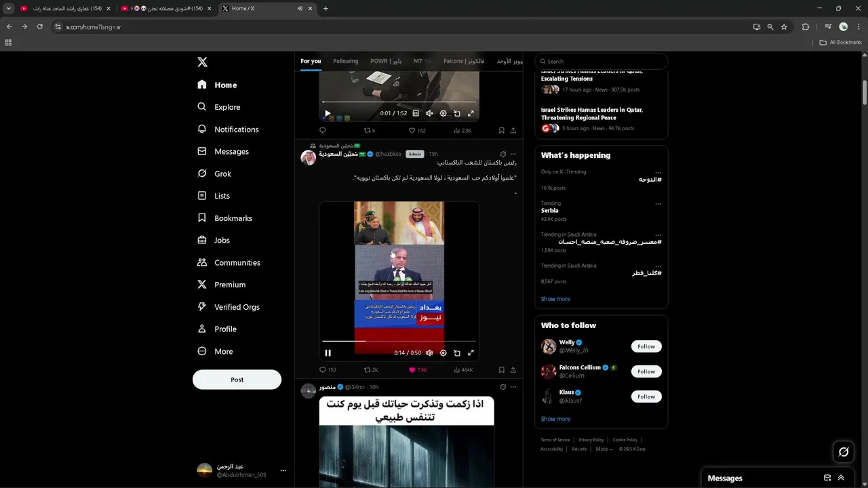Repost the post with 6 reposts
868x488 pixels.
[x=370, y=130]
